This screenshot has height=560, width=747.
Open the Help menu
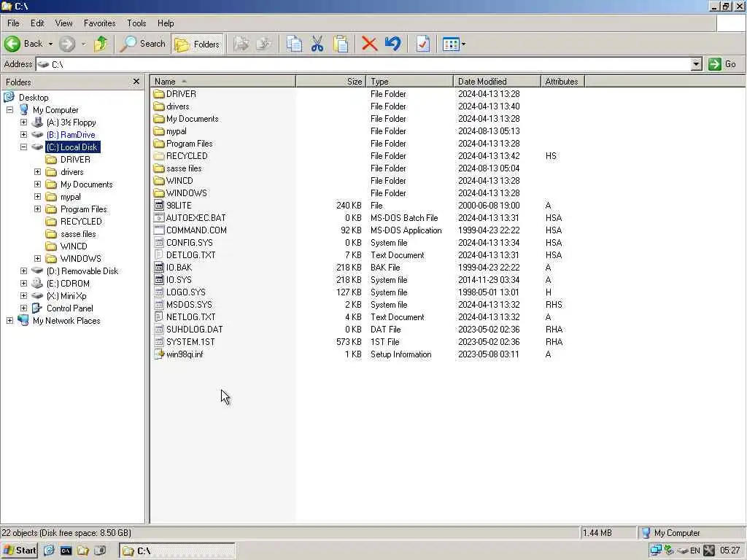166,23
